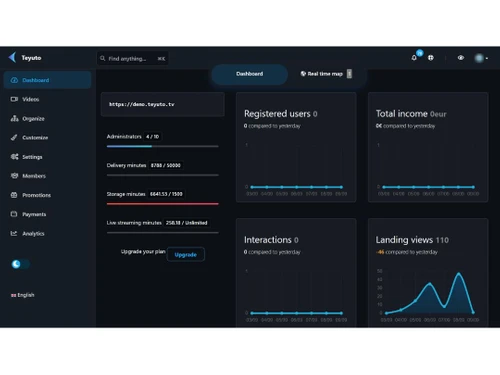Open Customize in the sidebar
This screenshot has width=500, height=375.
[47, 137]
